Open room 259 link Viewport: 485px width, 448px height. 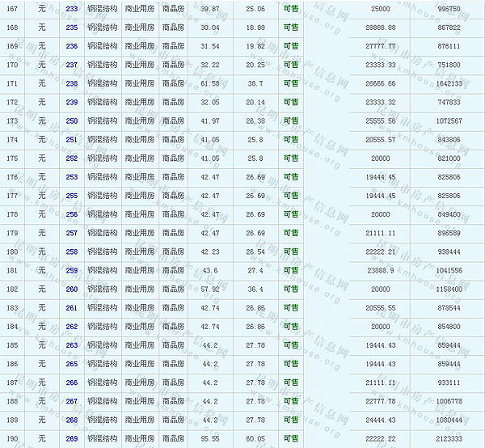tap(72, 271)
